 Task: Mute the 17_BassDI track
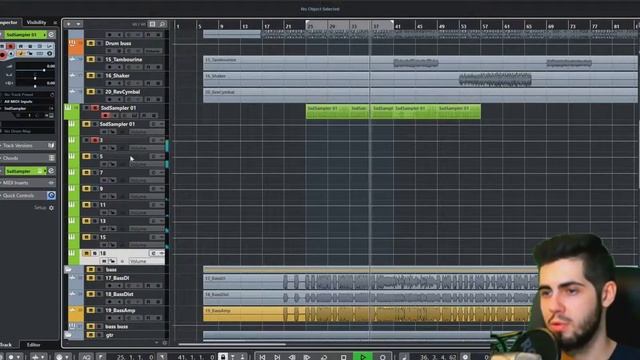[91, 278]
